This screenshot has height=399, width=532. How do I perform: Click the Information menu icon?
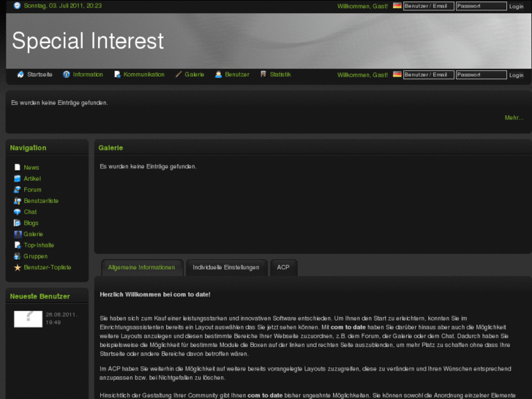click(x=66, y=75)
